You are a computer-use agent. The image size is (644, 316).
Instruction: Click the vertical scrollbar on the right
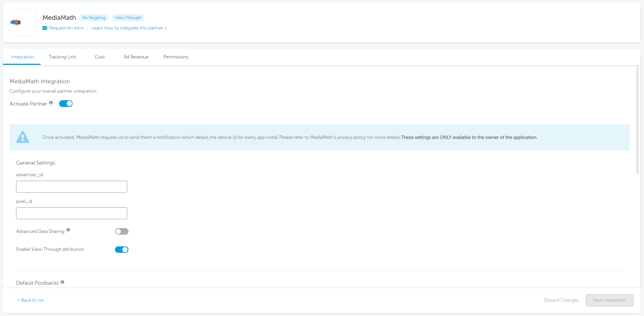[x=637, y=120]
